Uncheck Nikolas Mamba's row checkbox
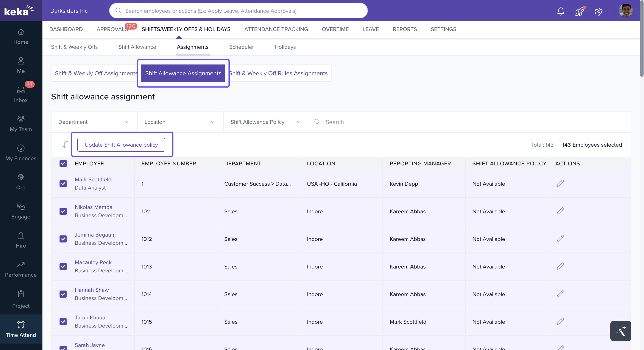The image size is (644, 350). 63,211
